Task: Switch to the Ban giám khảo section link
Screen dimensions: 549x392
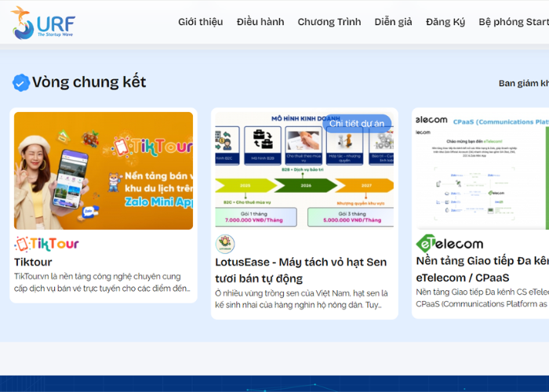Action: [x=523, y=83]
